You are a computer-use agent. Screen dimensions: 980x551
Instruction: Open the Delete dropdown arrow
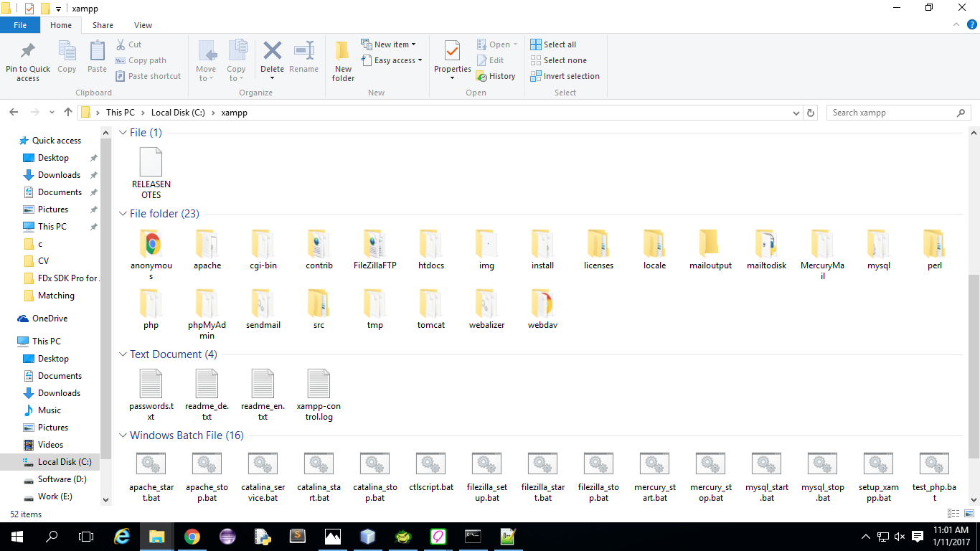(272, 78)
